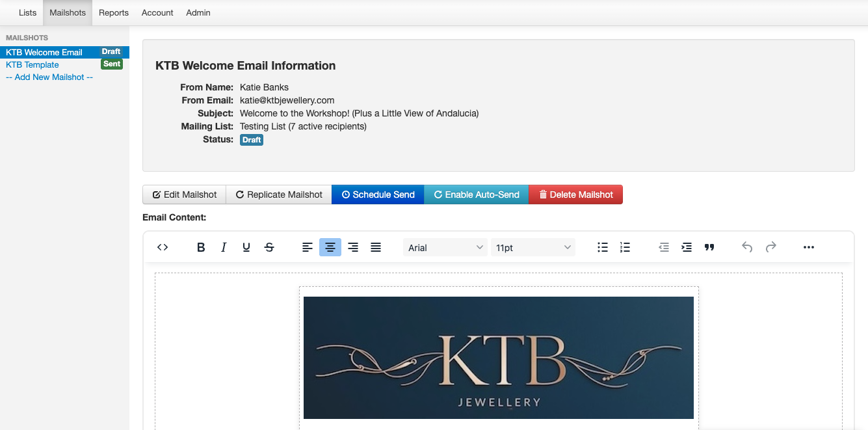
Task: Insert a blockquote
Action: (709, 247)
